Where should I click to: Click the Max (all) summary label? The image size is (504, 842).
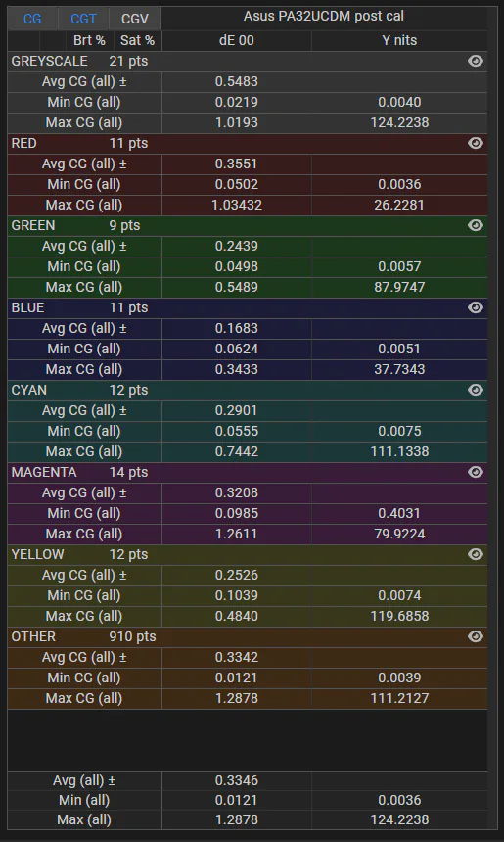coord(84,820)
